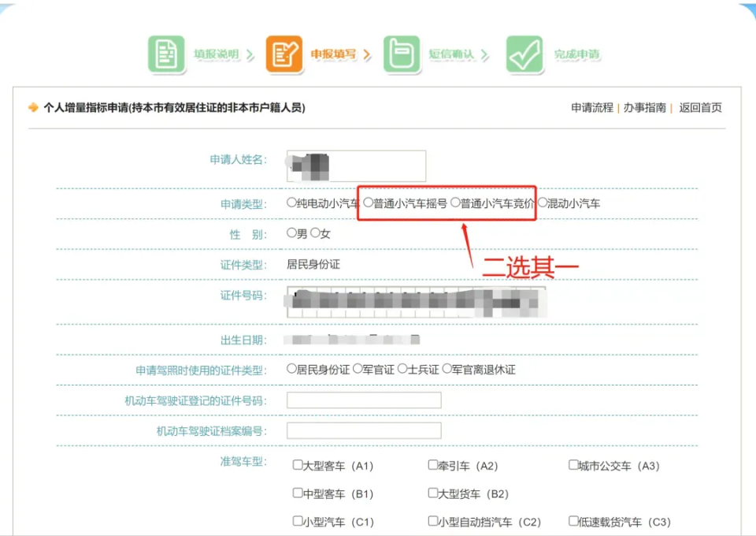Image resolution: width=756 pixels, height=536 pixels.
Task: Select the 混动小汽车 option
Action: [x=543, y=203]
